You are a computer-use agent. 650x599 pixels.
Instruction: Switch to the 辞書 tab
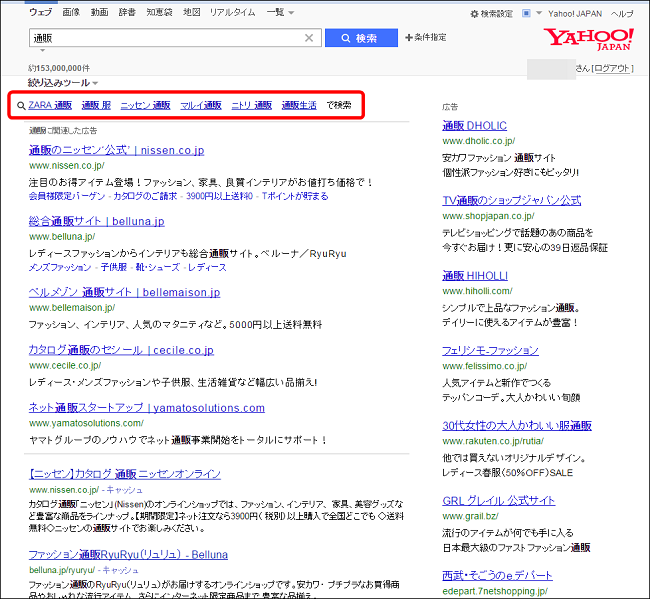(x=127, y=12)
